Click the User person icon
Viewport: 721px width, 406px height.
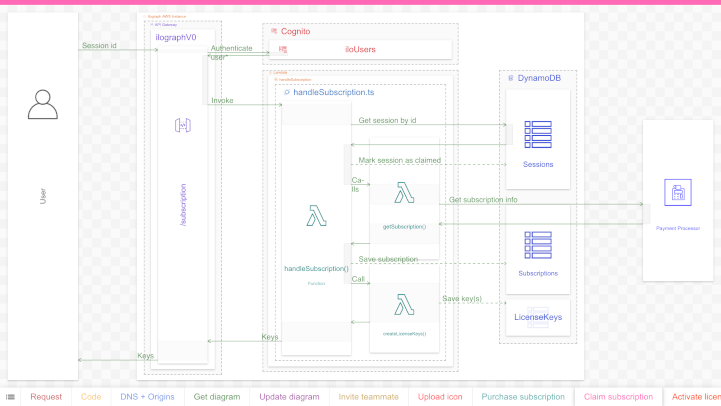[x=43, y=104]
